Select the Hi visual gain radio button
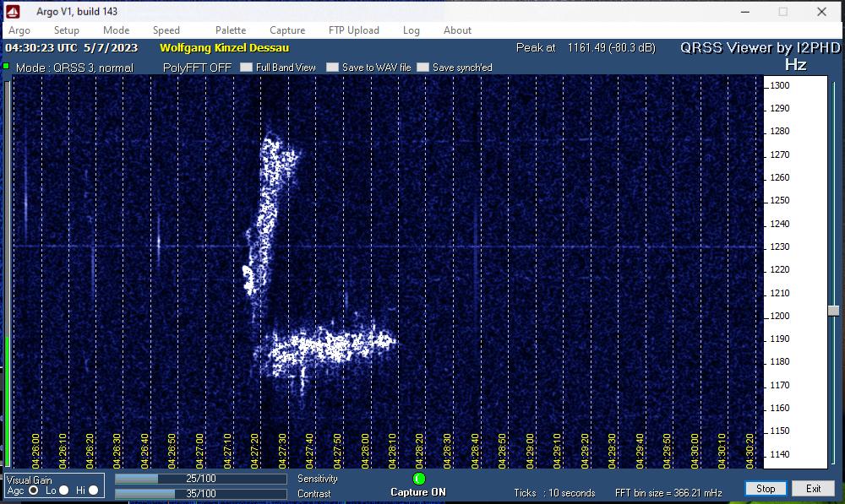 pyautogui.click(x=93, y=490)
